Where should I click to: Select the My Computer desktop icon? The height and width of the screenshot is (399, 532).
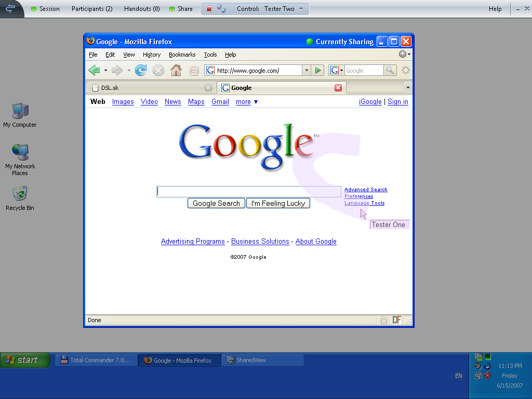pyautogui.click(x=20, y=115)
